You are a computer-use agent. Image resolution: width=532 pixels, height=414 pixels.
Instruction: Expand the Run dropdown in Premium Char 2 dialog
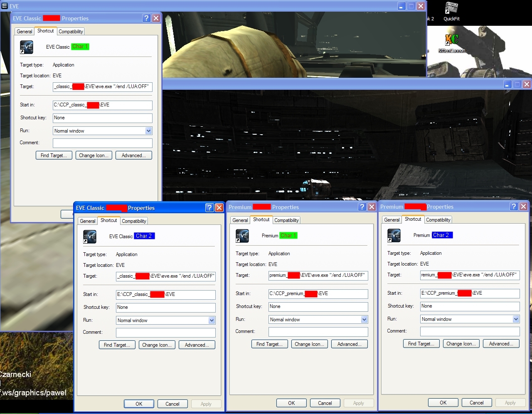coord(516,319)
